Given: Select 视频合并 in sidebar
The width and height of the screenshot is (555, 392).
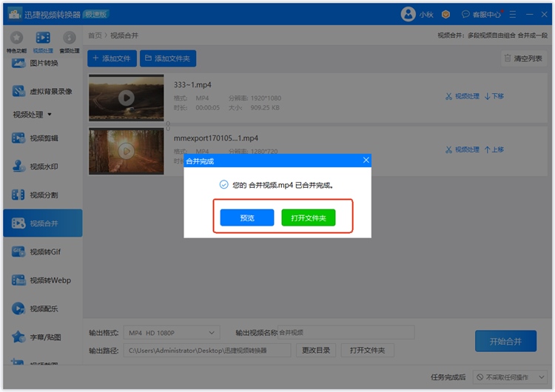Looking at the screenshot, I should (43, 223).
